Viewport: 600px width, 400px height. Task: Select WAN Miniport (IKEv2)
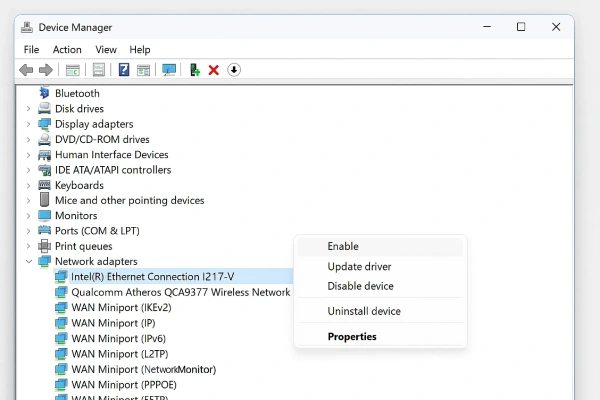coord(121,308)
